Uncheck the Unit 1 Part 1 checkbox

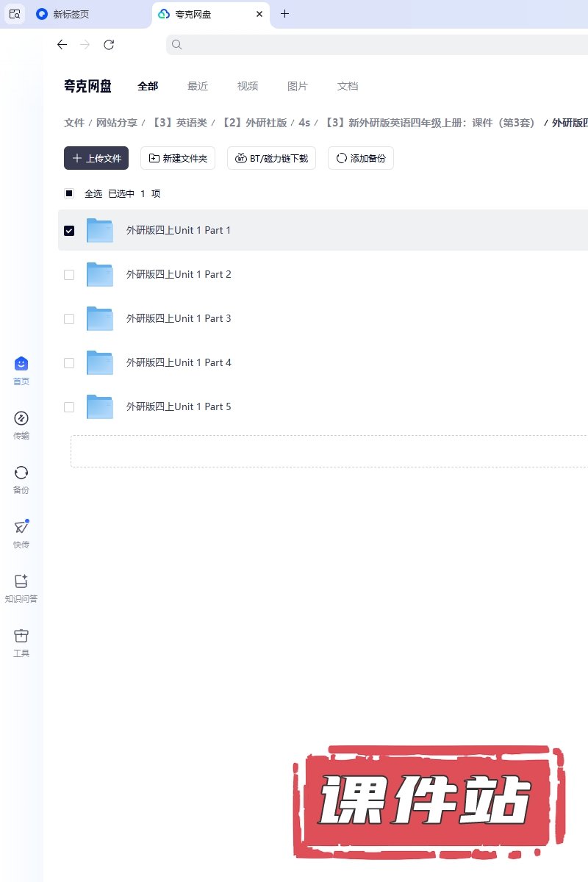click(x=69, y=231)
